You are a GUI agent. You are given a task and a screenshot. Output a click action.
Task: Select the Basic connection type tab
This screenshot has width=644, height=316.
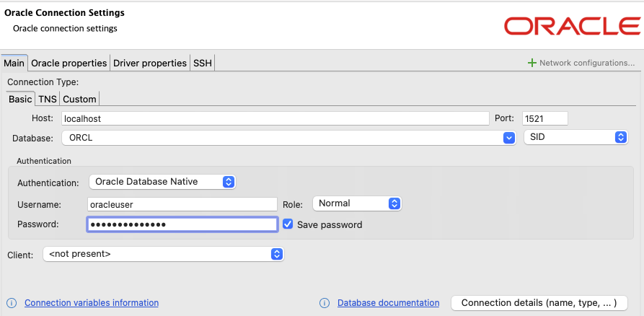coord(20,99)
